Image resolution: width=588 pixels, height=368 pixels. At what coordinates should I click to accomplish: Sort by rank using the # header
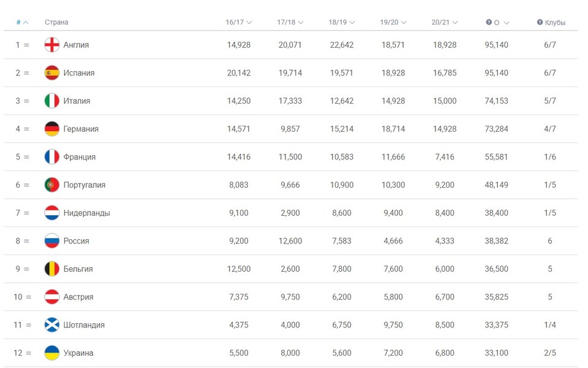[22, 23]
